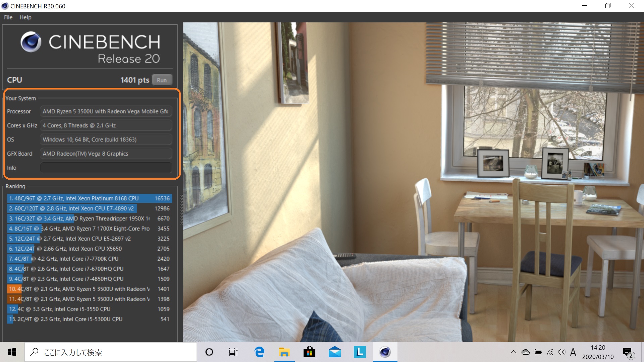Select ranking row 12 Core i5-3550
This screenshot has width=644, height=362.
coord(89,309)
